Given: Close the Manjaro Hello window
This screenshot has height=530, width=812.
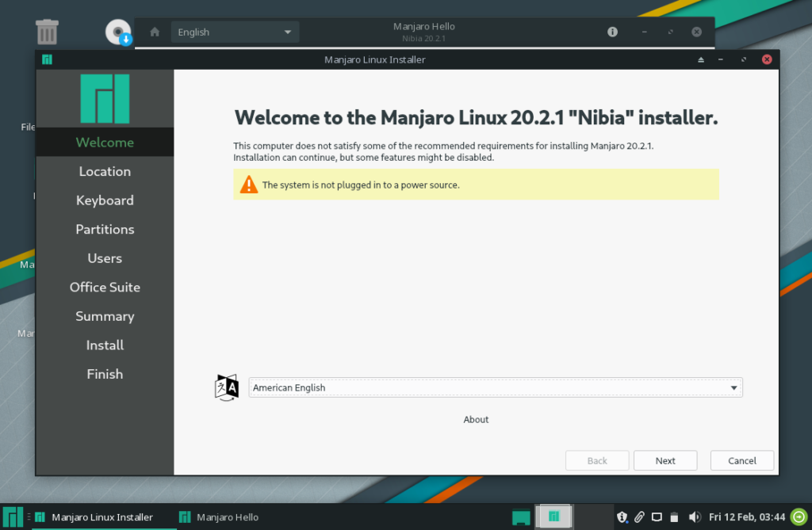Looking at the screenshot, I should pyautogui.click(x=696, y=32).
